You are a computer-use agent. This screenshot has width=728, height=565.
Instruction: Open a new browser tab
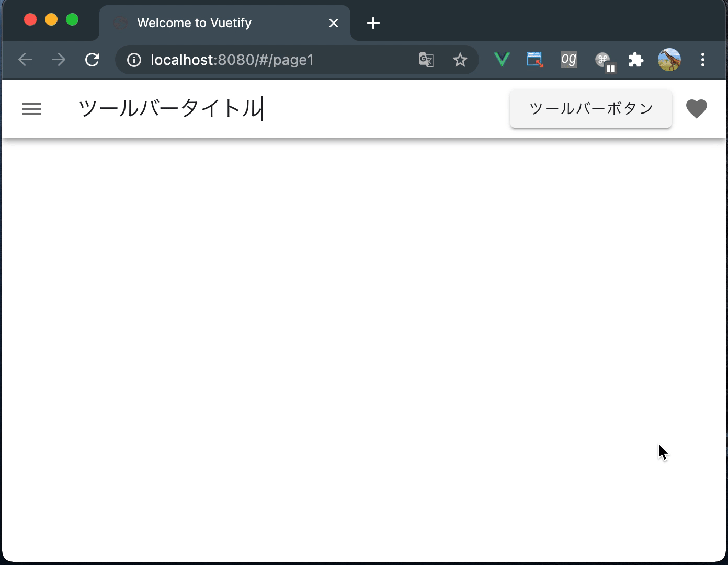373,22
